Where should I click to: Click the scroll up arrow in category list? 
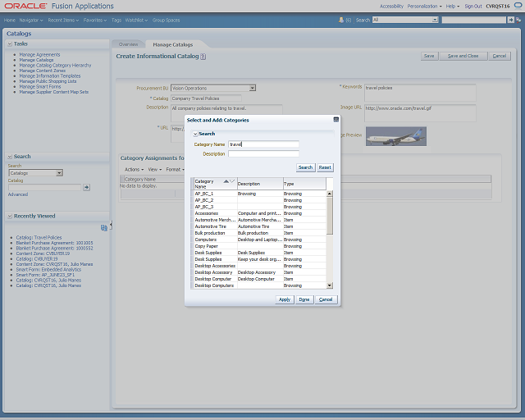coord(330,194)
